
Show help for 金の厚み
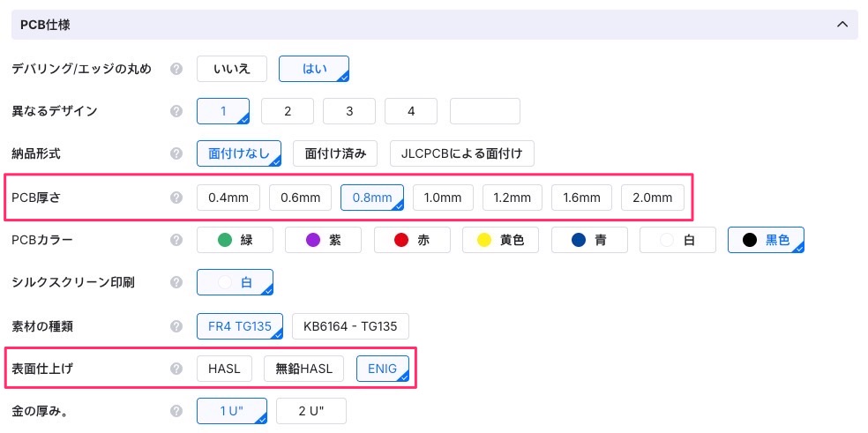[x=176, y=411]
